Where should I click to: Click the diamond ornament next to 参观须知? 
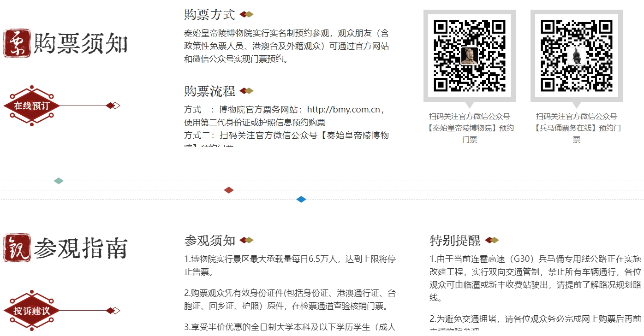[246, 240]
